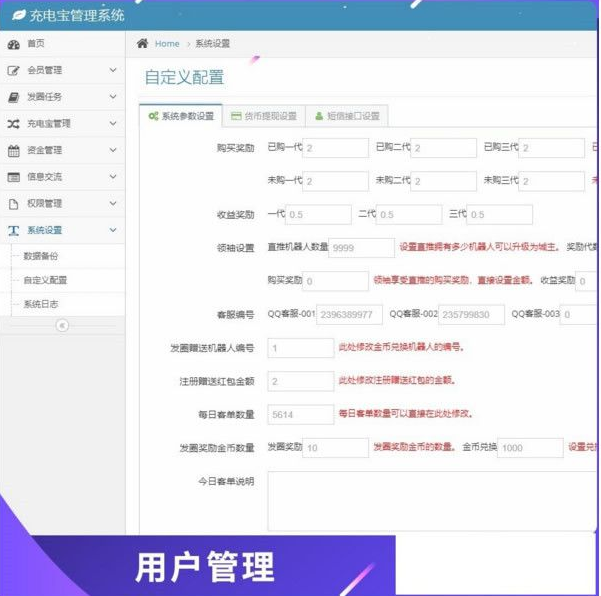The image size is (601, 596).
Task: Click the home dashboard icon in sidebar
Action: point(13,45)
